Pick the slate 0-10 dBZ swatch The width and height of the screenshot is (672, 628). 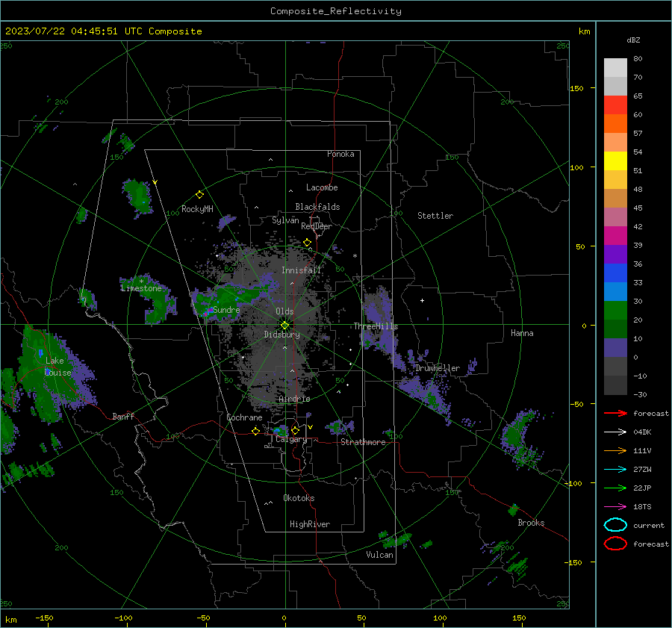click(x=615, y=348)
